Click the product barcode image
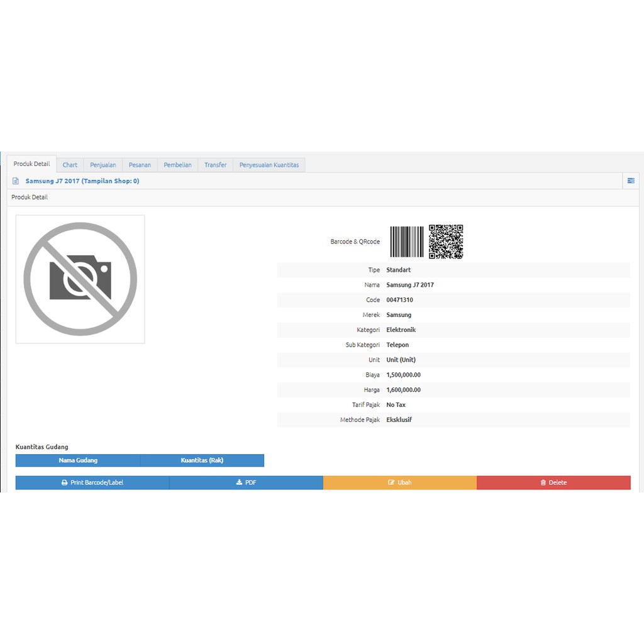The height and width of the screenshot is (644, 644). pos(407,241)
